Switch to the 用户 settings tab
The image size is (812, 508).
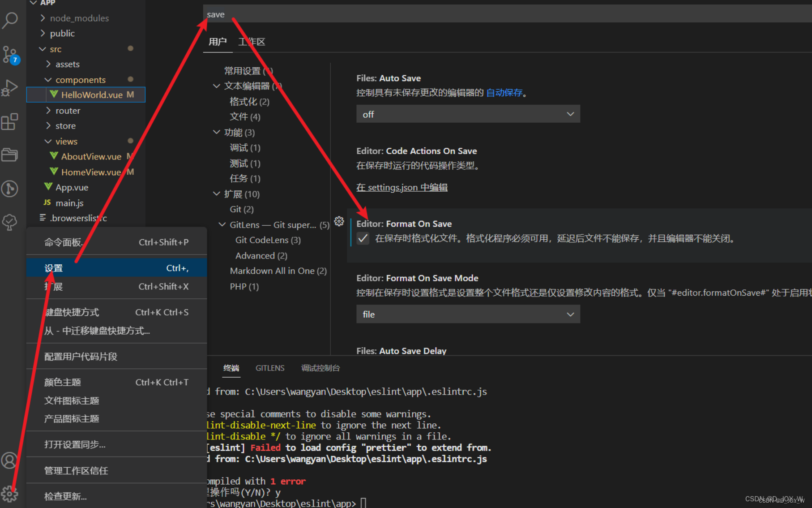tap(218, 42)
